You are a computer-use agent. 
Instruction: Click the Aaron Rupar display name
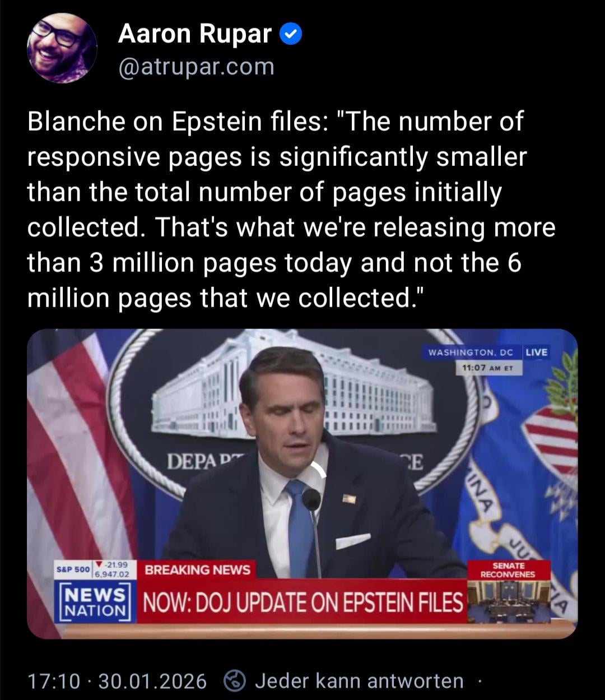coord(194,35)
